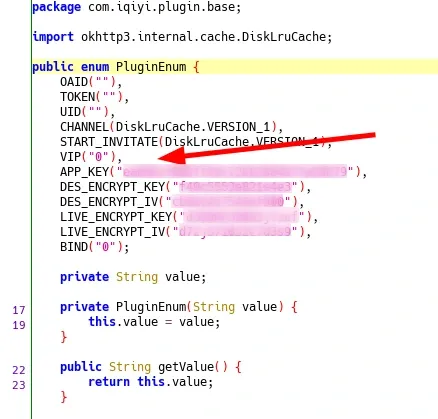Click the package com.iqiyi.plugin.base line
Image resolution: width=438 pixels, height=419 pixels.
click(x=137, y=7)
